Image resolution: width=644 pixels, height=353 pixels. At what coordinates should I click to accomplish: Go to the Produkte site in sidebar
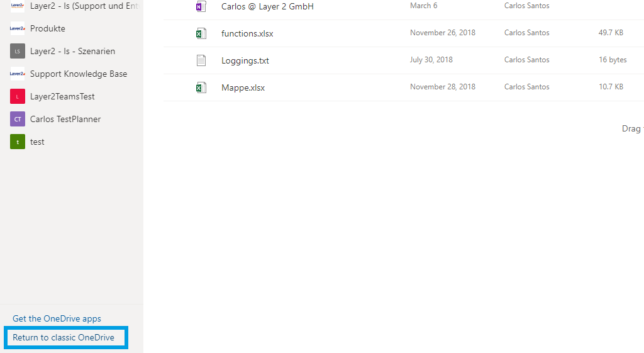coord(48,28)
